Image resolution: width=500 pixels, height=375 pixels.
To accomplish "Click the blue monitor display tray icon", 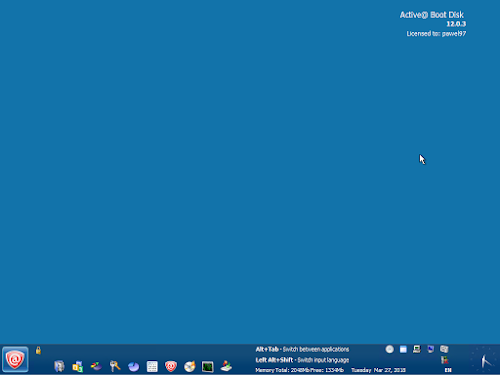I will pos(431,349).
